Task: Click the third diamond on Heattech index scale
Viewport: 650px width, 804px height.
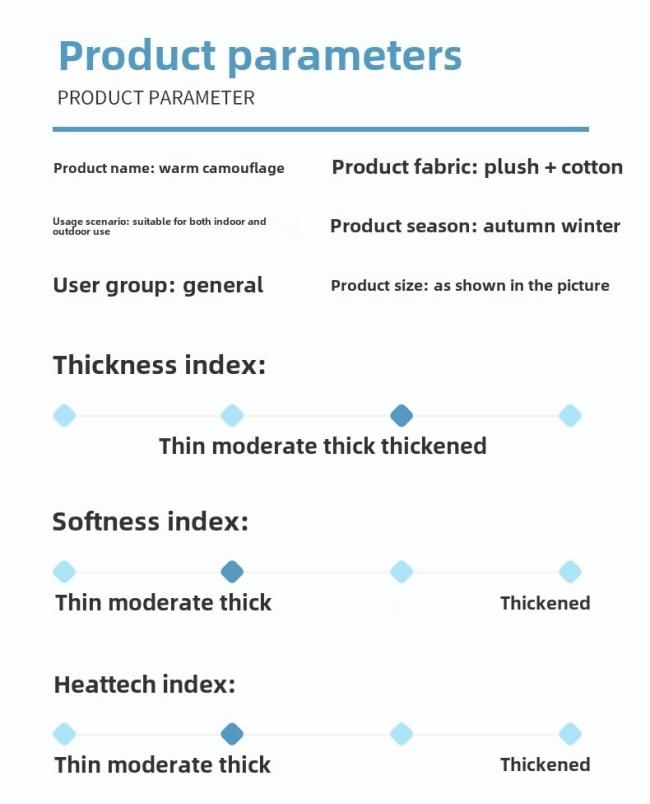Action: 401,734
